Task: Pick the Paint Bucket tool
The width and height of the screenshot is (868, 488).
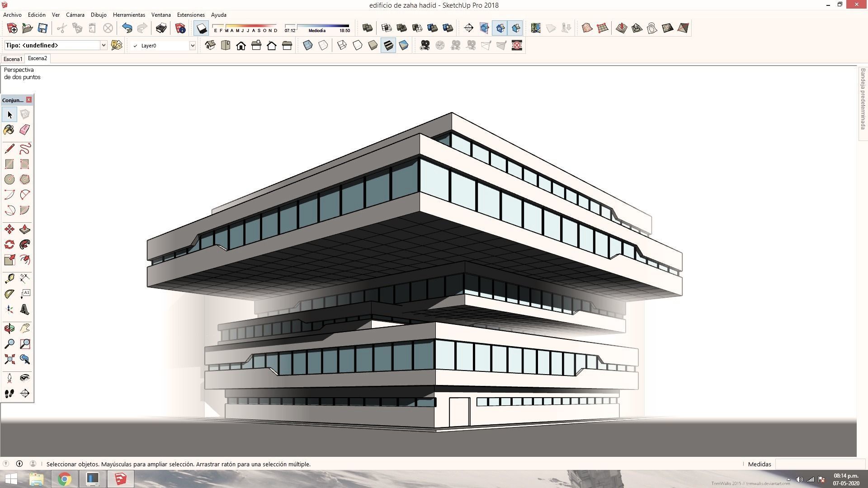Action: pyautogui.click(x=9, y=130)
